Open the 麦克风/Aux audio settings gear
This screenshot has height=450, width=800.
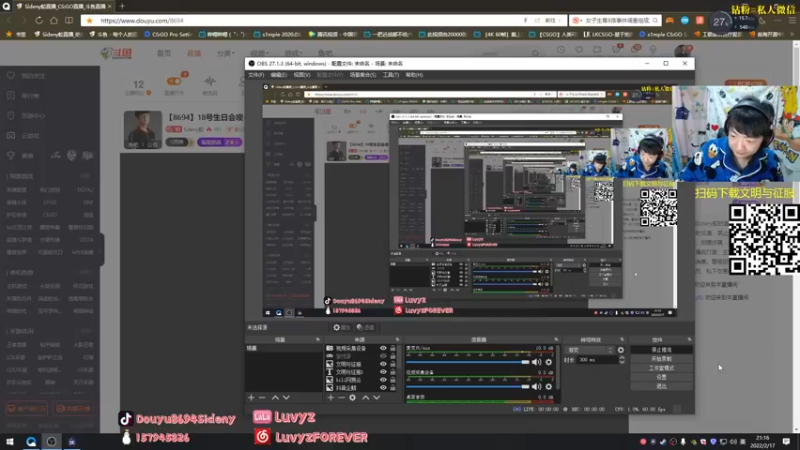(x=548, y=362)
